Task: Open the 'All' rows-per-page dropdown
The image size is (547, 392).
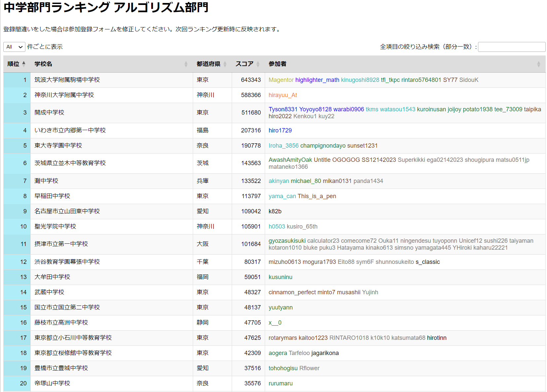Action: click(x=14, y=47)
